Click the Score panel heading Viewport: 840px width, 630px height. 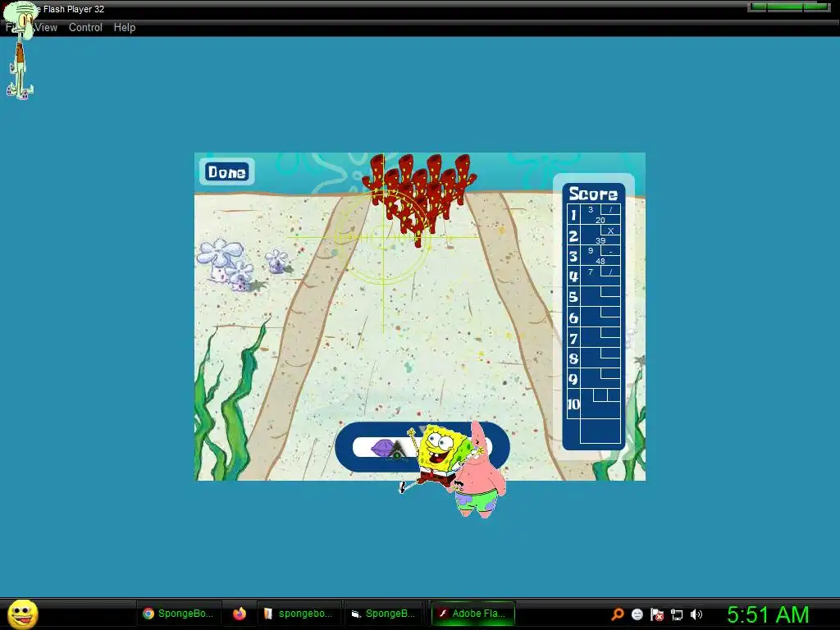point(593,194)
